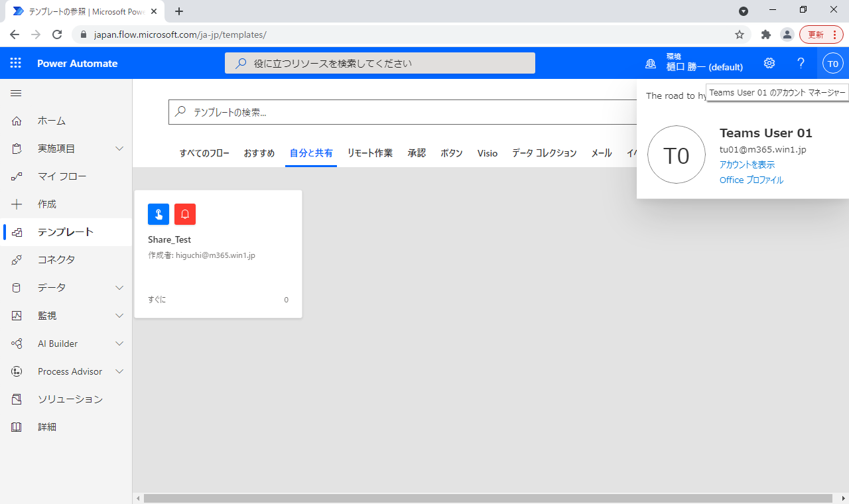Click the 詳細 book icon
This screenshot has width=849, height=504.
pyautogui.click(x=17, y=427)
